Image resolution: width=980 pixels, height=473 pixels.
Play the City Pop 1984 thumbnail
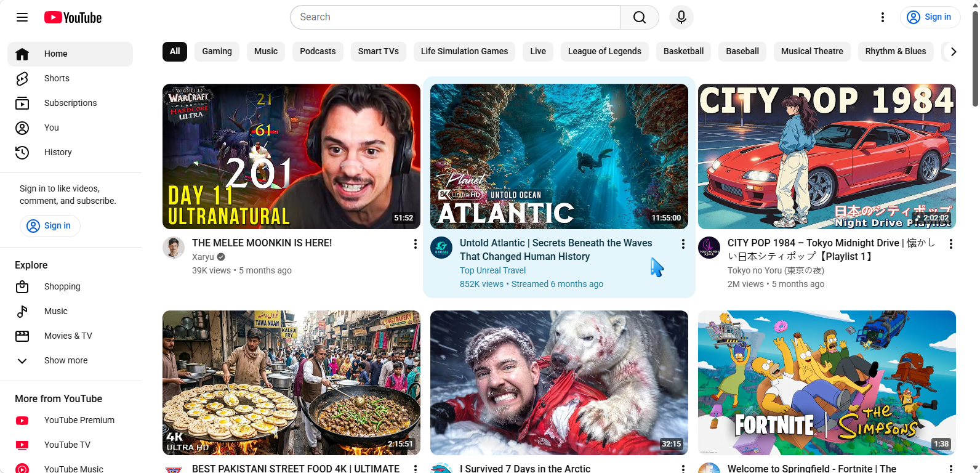[827, 156]
